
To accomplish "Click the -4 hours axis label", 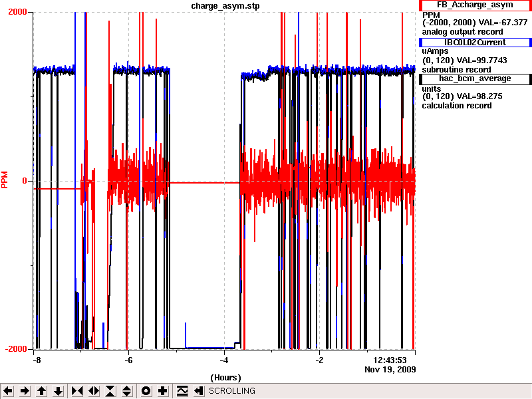I will (224, 360).
